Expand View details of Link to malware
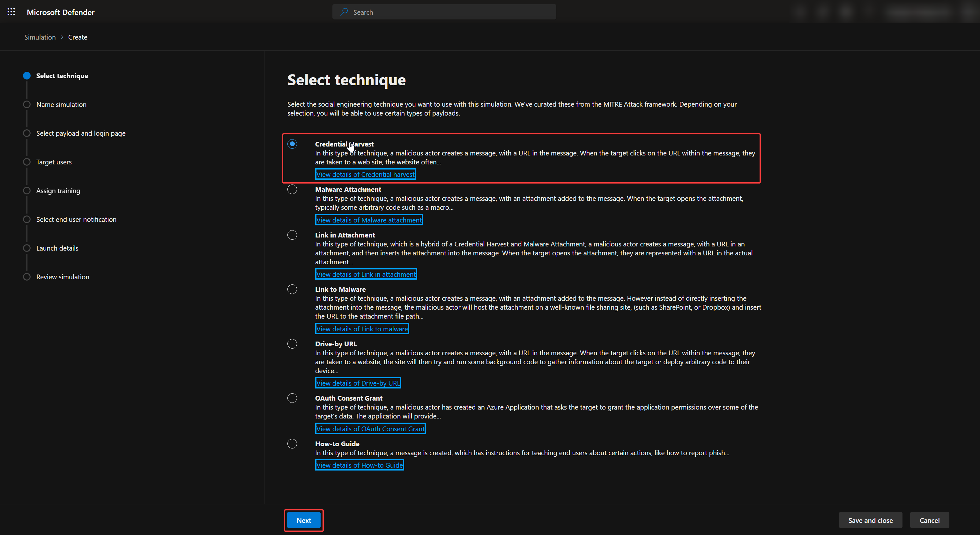Image resolution: width=980 pixels, height=535 pixels. (362, 328)
